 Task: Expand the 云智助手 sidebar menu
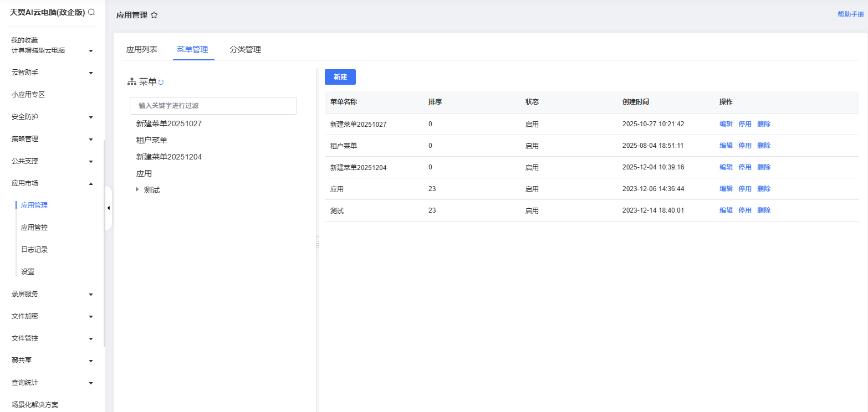coord(91,73)
